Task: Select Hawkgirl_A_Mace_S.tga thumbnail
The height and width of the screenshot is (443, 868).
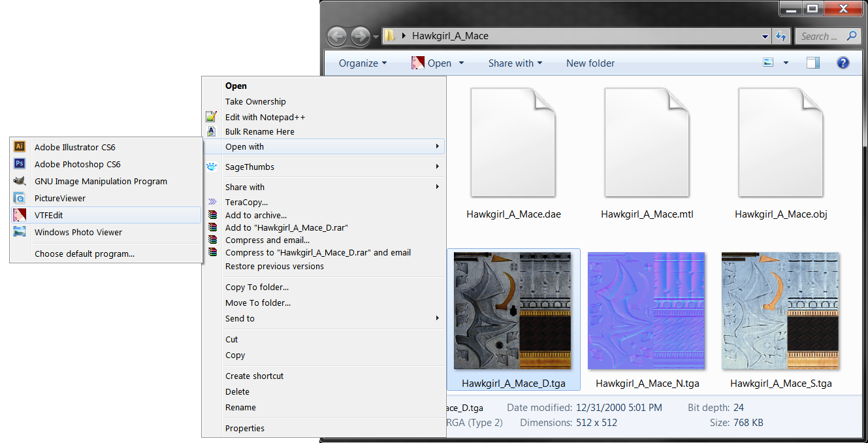Action: tap(780, 311)
